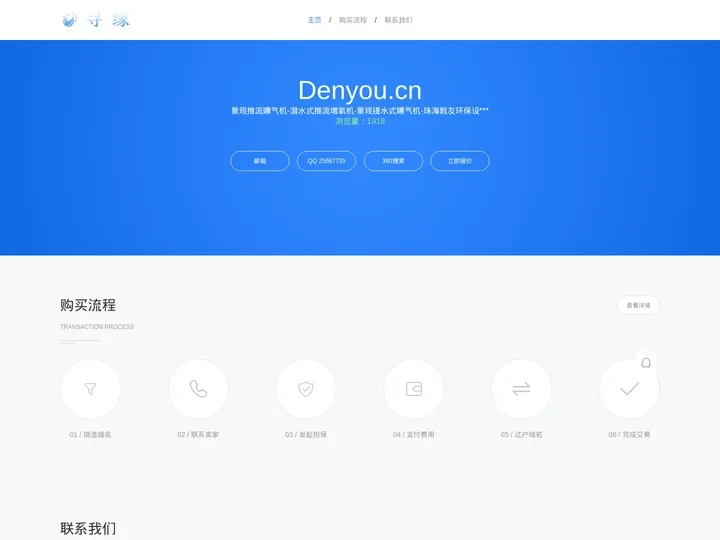Viewport: 720px width, 540px height.
Task: Click the 06 / 完成交易 label
Action: pyautogui.click(x=629, y=434)
